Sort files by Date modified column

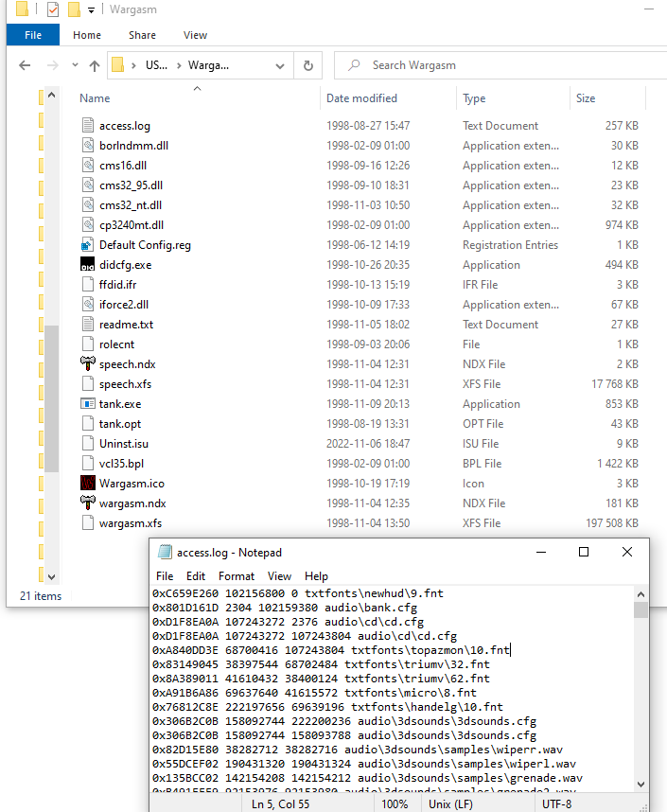[361, 98]
